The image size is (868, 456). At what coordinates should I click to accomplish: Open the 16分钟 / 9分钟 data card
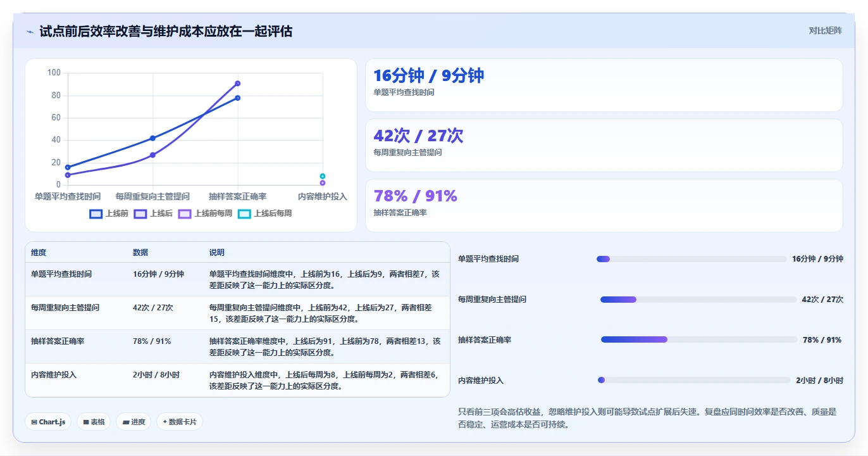(x=604, y=85)
